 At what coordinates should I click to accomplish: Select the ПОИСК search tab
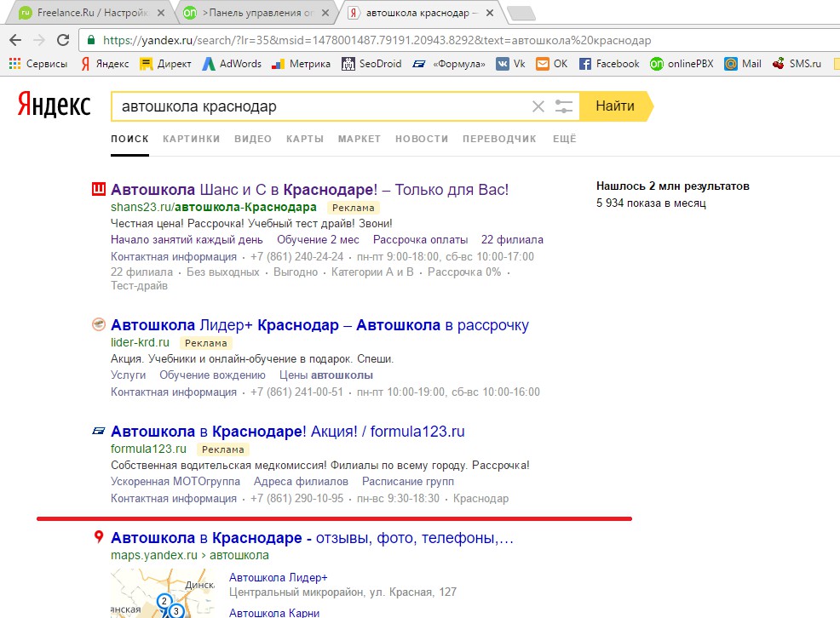tap(129, 139)
